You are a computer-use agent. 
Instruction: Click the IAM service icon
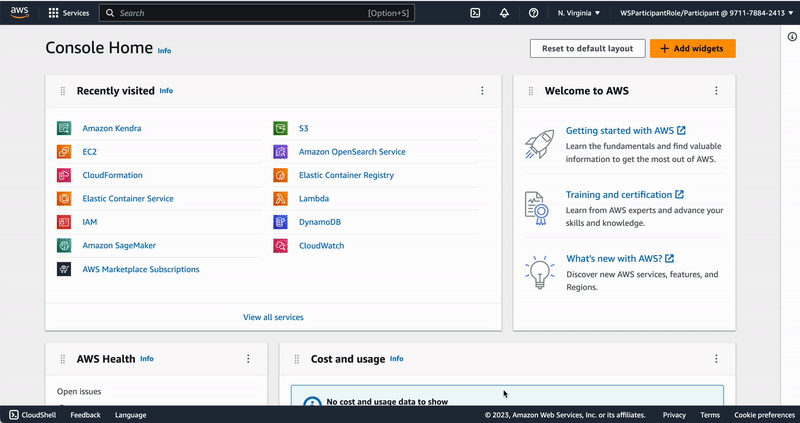click(x=64, y=222)
